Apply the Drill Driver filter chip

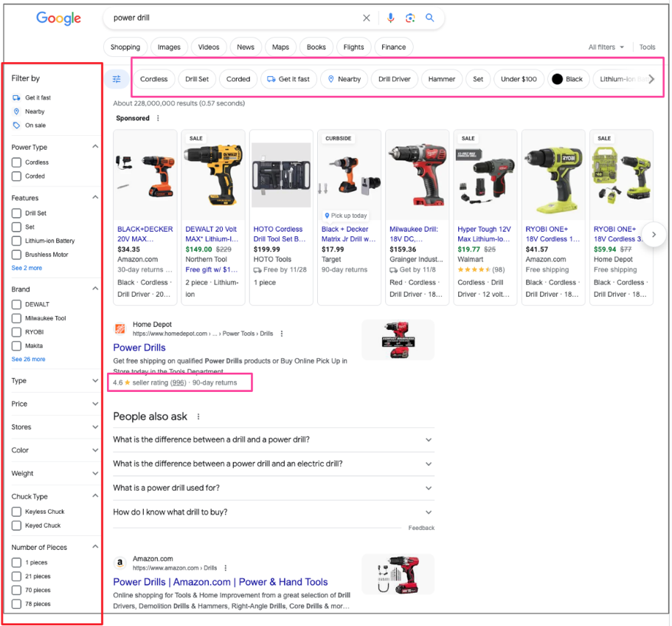(395, 79)
